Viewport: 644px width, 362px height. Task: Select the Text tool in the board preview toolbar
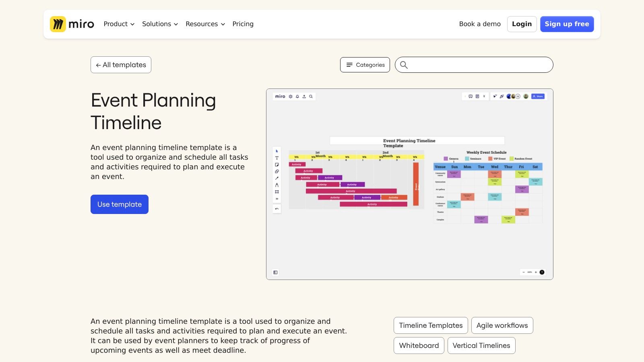click(277, 158)
